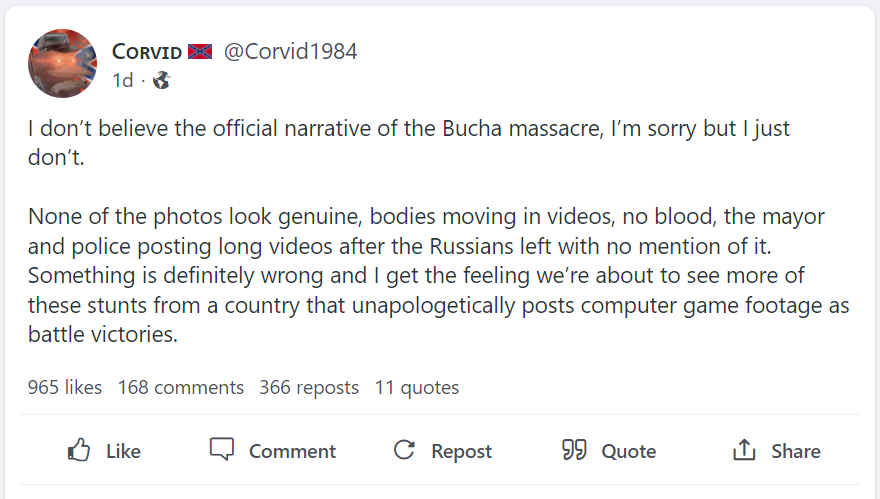Click the Share upload arrow icon
Image resolution: width=880 pixels, height=499 pixels.
point(744,450)
